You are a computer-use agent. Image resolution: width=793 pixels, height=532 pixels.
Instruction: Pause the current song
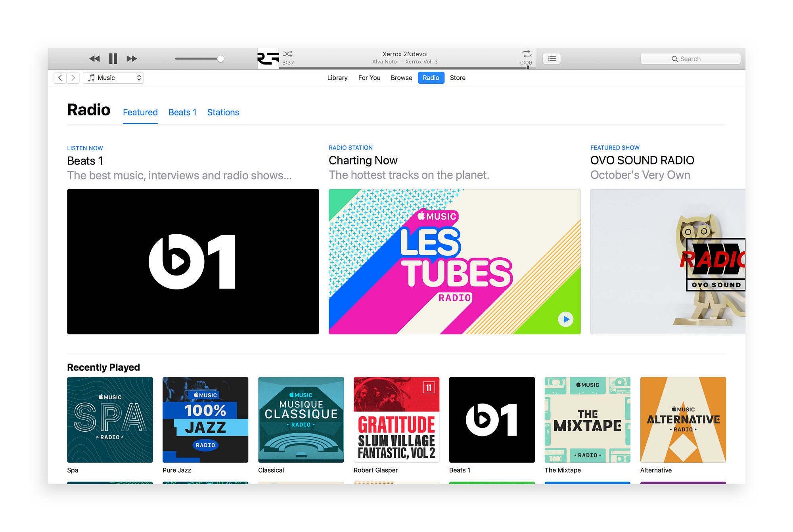coord(113,59)
